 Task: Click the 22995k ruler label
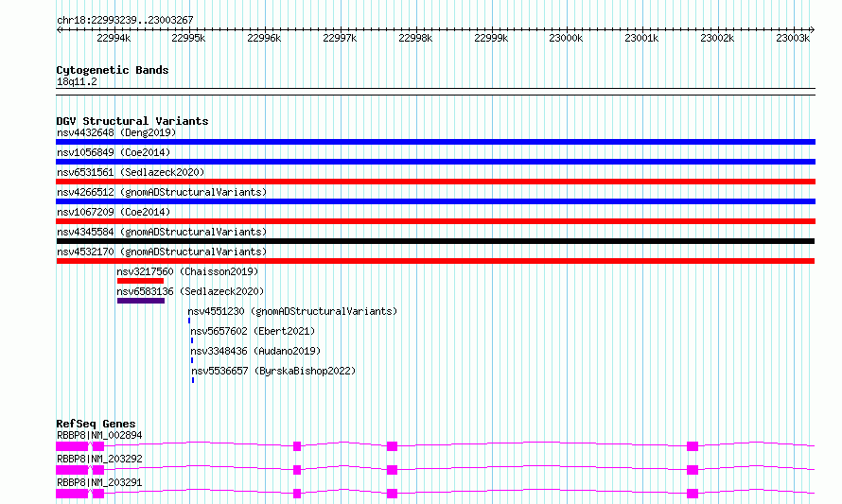click(188, 38)
